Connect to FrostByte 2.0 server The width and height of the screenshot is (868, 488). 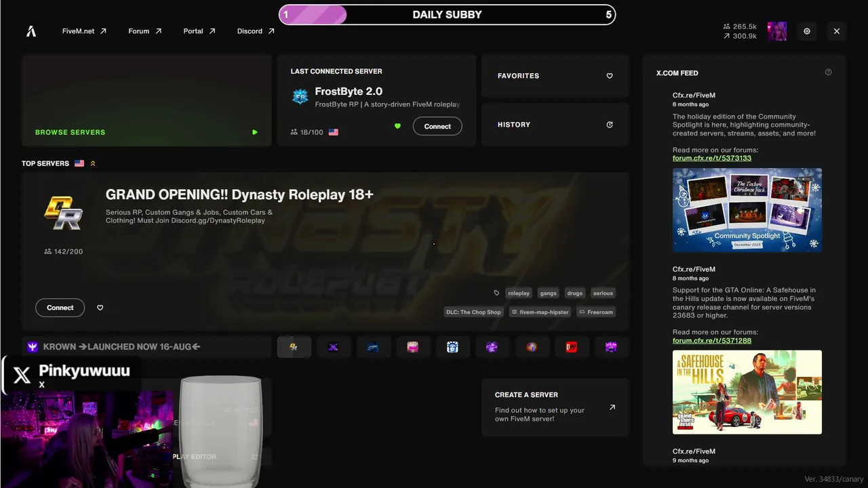(x=437, y=126)
